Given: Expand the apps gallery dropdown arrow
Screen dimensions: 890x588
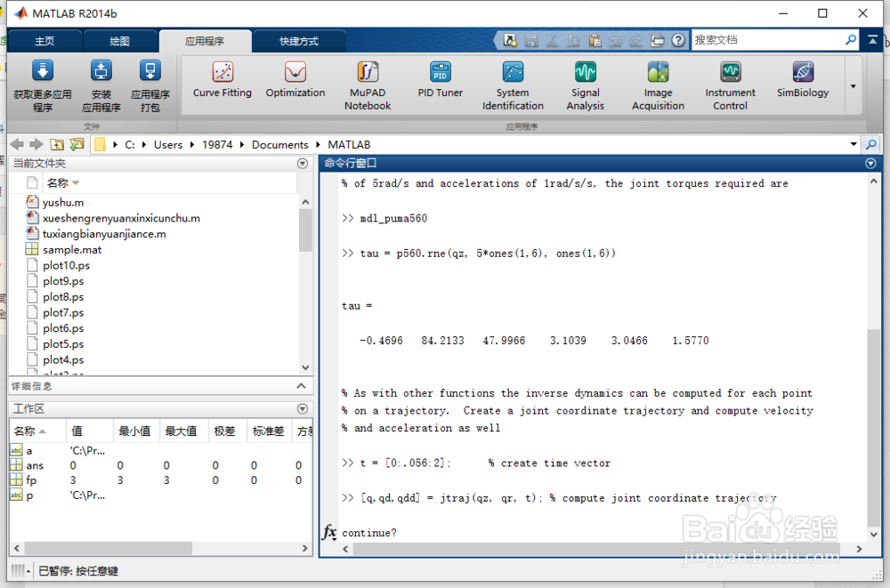Looking at the screenshot, I should tap(854, 86).
